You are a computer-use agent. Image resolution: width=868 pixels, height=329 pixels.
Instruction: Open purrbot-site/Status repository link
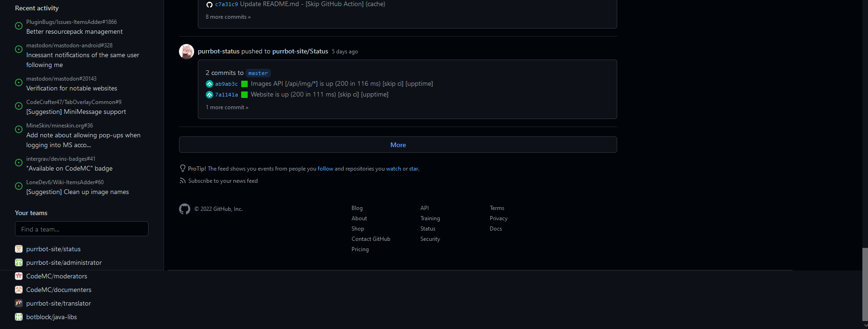(300, 52)
